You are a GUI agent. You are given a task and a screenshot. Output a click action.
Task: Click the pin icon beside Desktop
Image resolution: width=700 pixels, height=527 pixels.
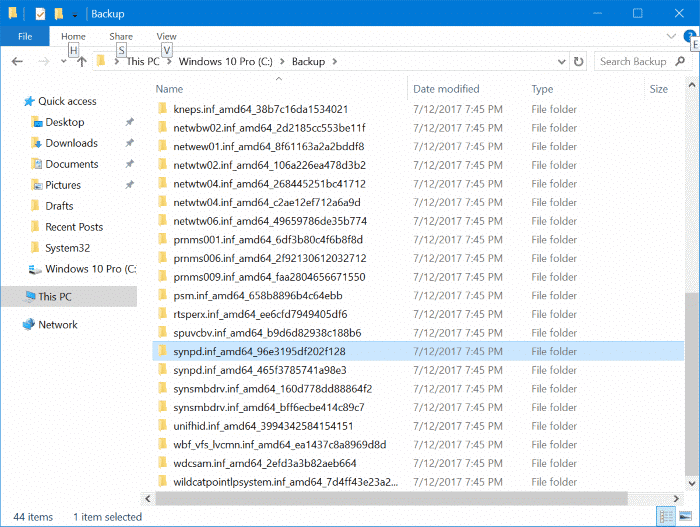[x=129, y=121]
